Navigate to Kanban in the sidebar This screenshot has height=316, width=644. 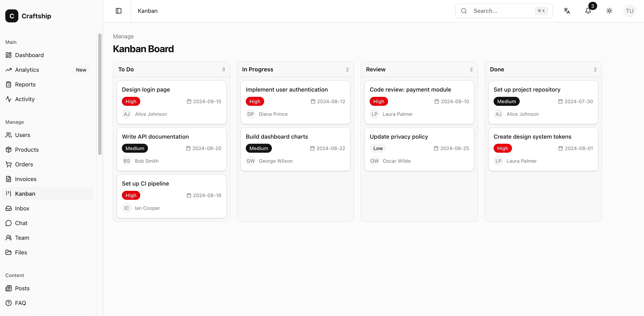(x=25, y=193)
